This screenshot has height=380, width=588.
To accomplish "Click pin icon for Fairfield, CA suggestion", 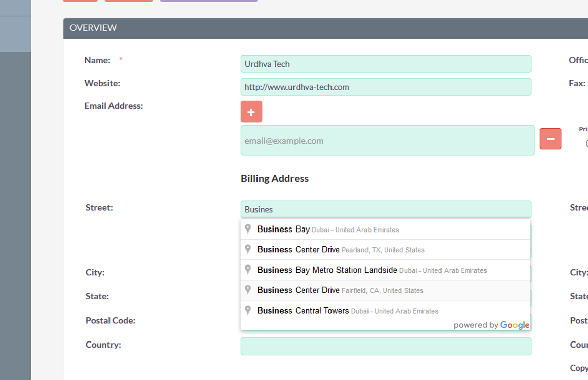I will pos(248,290).
